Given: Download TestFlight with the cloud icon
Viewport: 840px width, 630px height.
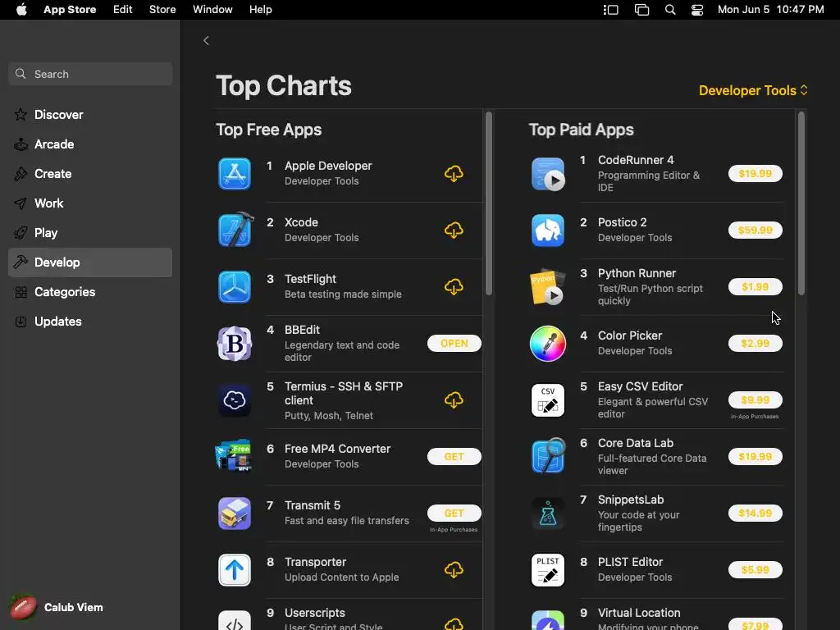Looking at the screenshot, I should coord(454,287).
